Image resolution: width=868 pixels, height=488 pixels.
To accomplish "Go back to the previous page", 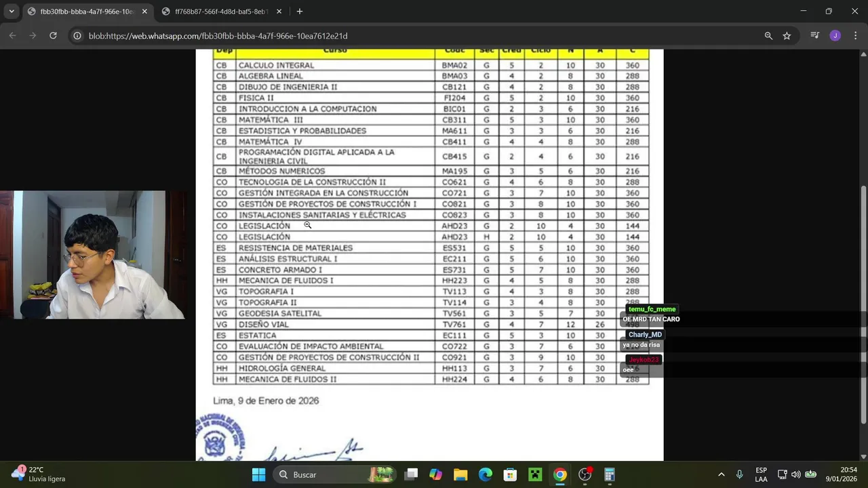I will pos(12,35).
